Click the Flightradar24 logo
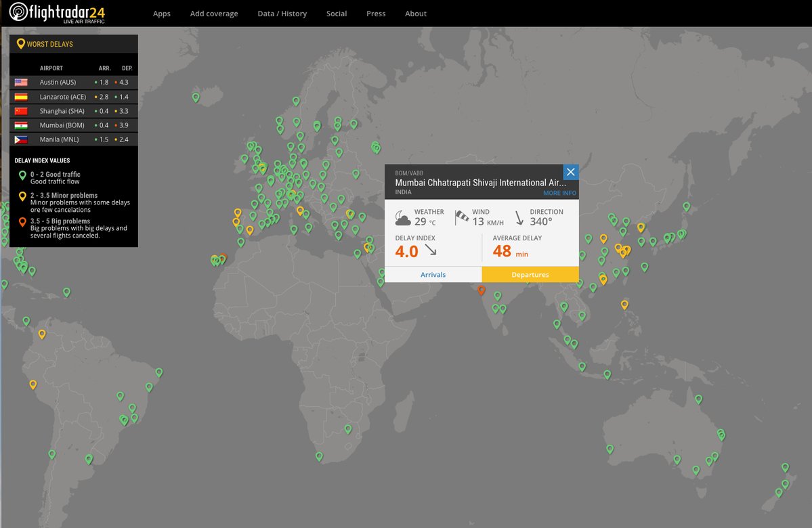The height and width of the screenshot is (528, 812). 57,12
